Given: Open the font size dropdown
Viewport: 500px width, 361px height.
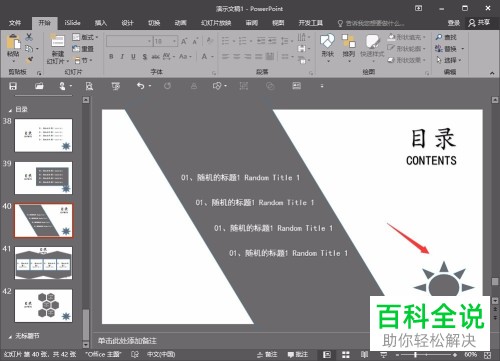Looking at the screenshot, I should [174, 41].
